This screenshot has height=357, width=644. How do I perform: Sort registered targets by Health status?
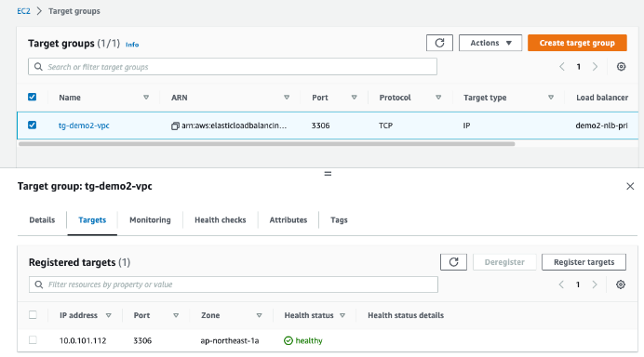coord(342,315)
